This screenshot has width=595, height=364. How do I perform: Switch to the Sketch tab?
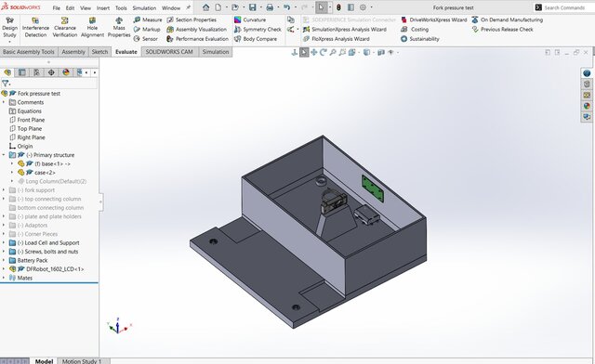point(99,52)
